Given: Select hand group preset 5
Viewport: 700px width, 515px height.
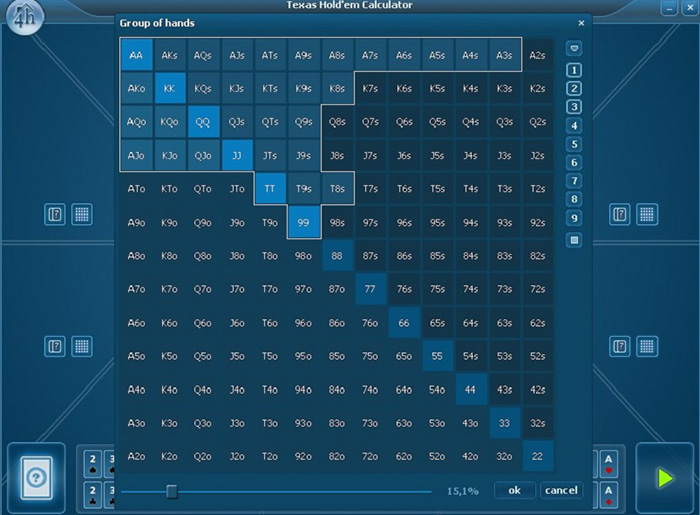Looking at the screenshot, I should click(x=574, y=144).
